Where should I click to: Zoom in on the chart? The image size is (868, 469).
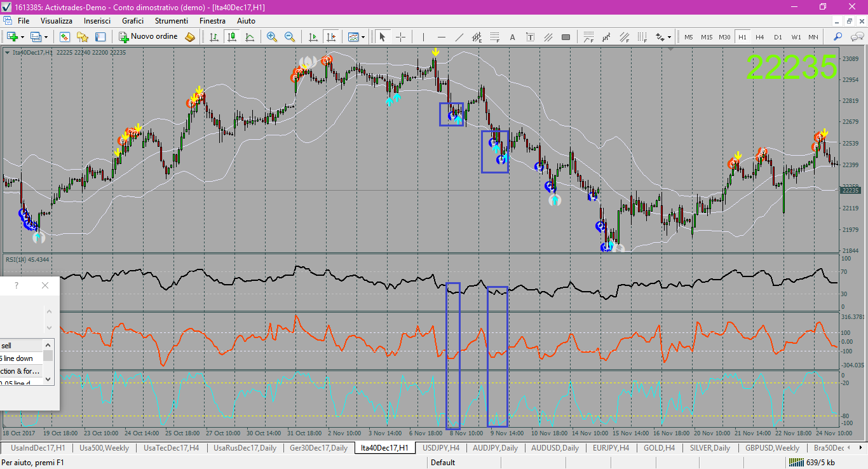pos(272,37)
